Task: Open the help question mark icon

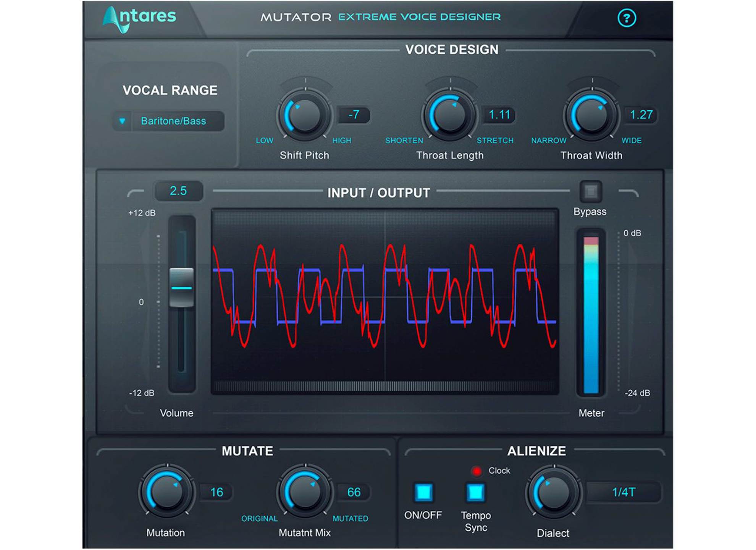Action: coord(627,18)
